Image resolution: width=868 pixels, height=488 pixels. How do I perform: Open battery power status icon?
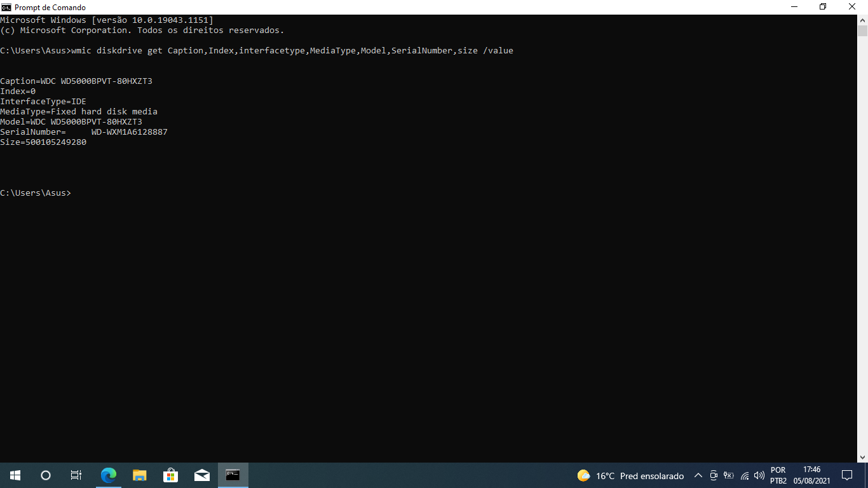(729, 475)
